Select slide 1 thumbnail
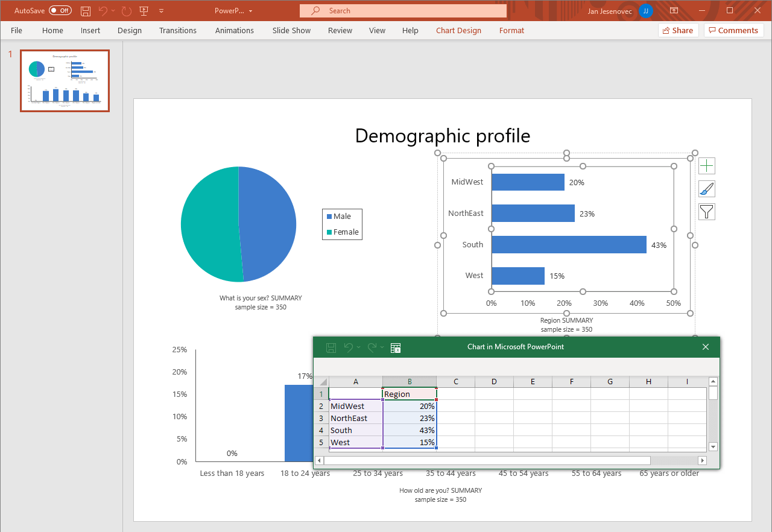Screen dimensions: 772x532 click(65, 81)
